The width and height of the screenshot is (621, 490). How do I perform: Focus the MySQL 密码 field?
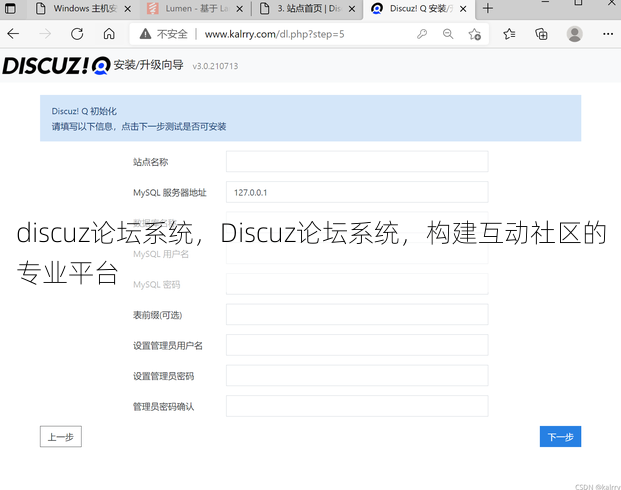pos(357,284)
